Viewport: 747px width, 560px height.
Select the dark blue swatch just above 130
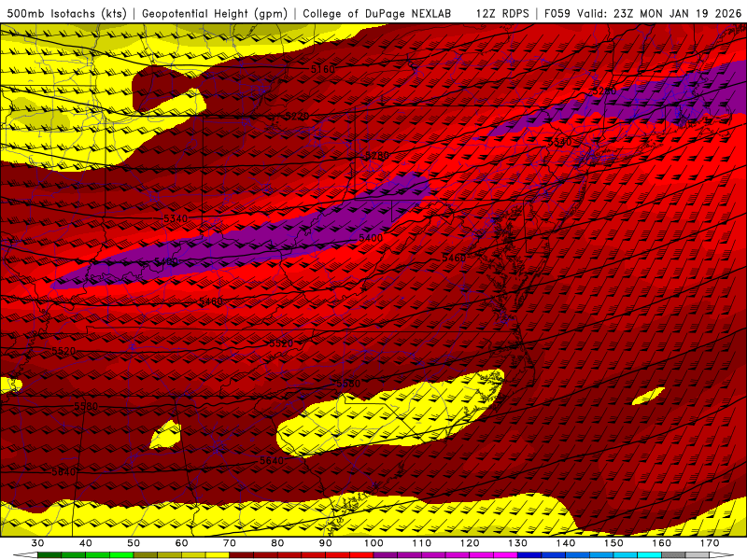point(529,555)
